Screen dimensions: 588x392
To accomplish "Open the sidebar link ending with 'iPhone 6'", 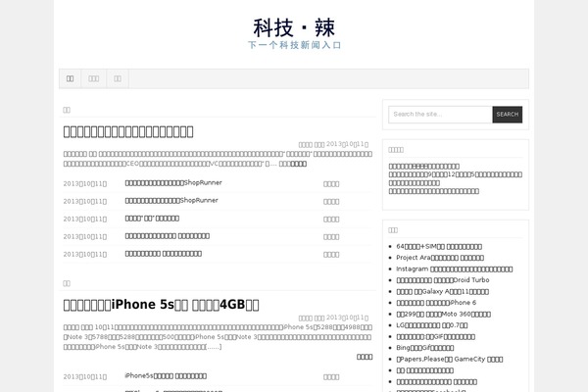I will (x=436, y=303).
